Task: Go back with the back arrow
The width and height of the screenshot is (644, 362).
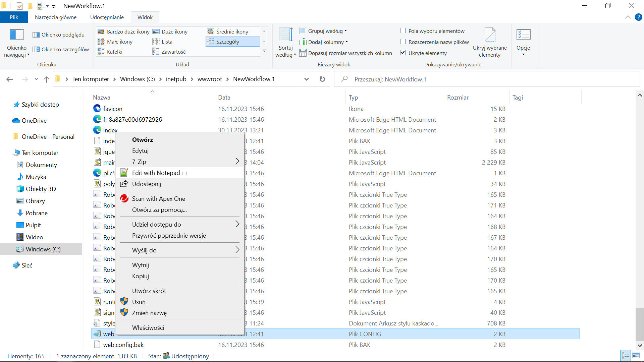Action: (x=10, y=79)
